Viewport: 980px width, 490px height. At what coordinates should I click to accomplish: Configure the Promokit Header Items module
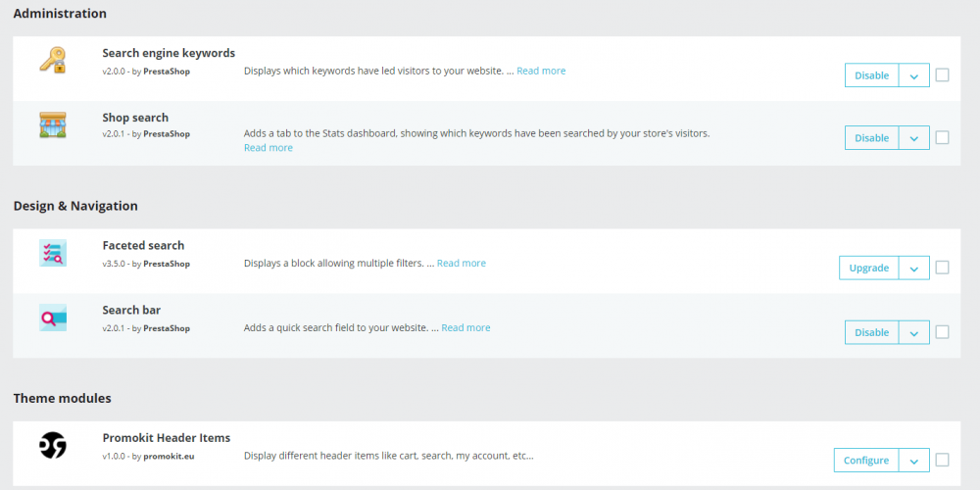(866, 461)
